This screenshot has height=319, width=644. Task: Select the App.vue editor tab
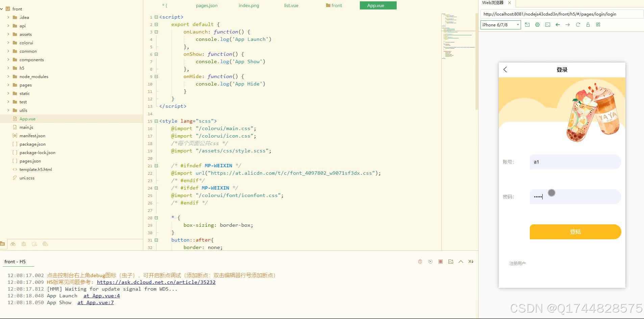[378, 5]
